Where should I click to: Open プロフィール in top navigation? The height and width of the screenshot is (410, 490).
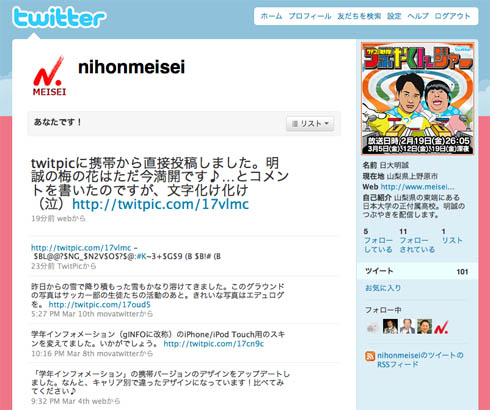point(310,16)
